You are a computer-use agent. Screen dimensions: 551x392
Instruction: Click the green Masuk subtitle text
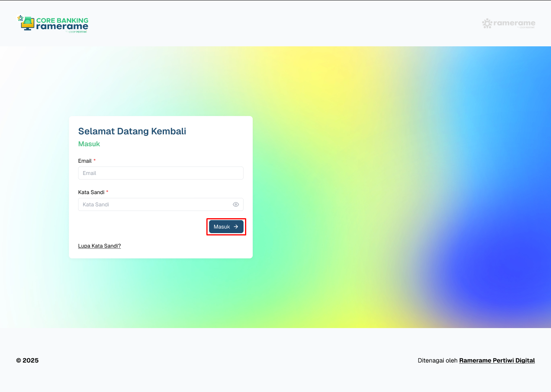[89, 144]
